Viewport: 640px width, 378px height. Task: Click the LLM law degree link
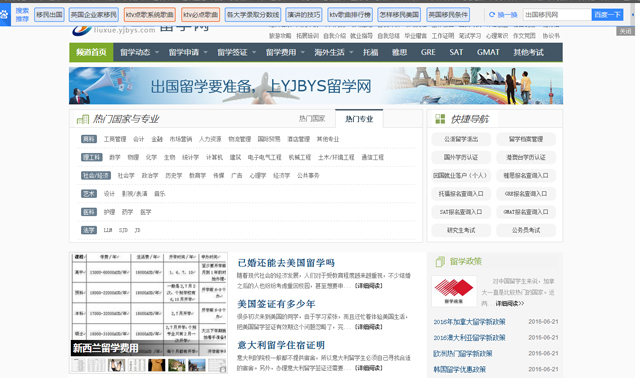click(x=108, y=230)
